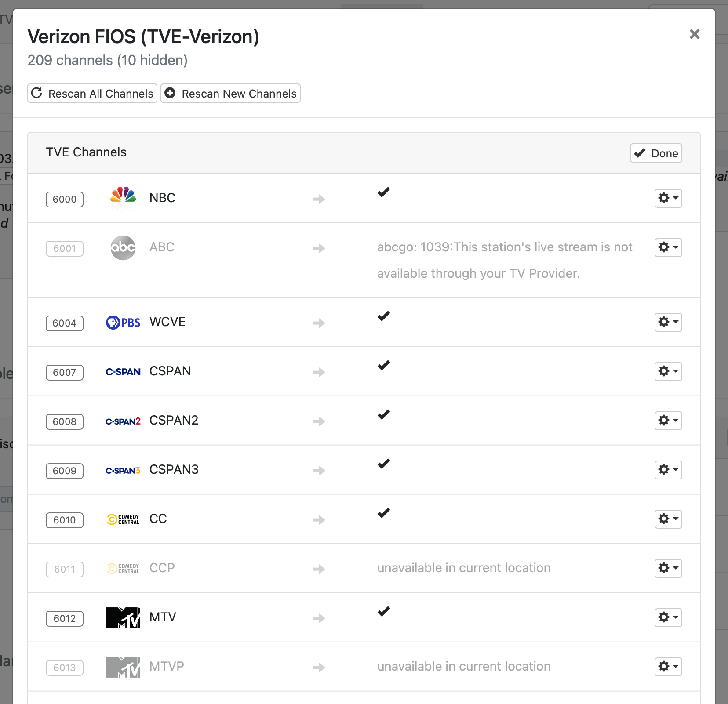Click Rescan New Channels

point(230,93)
